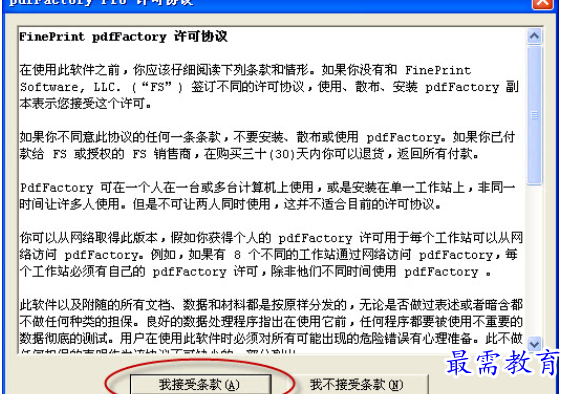568x394 pixels.
Task: Click the paragraph starting '此软件以及附随的所有文档'
Action: click(x=271, y=326)
